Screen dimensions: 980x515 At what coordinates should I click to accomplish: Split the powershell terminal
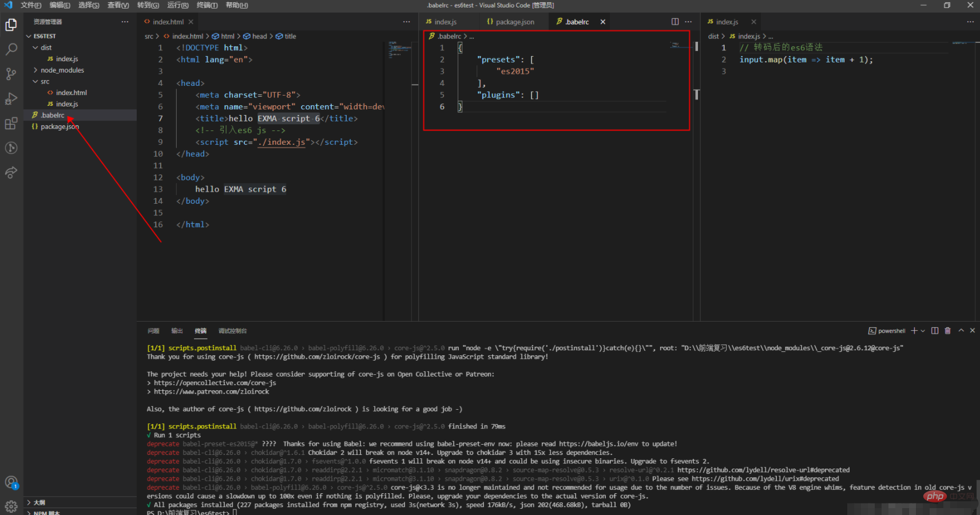click(935, 331)
